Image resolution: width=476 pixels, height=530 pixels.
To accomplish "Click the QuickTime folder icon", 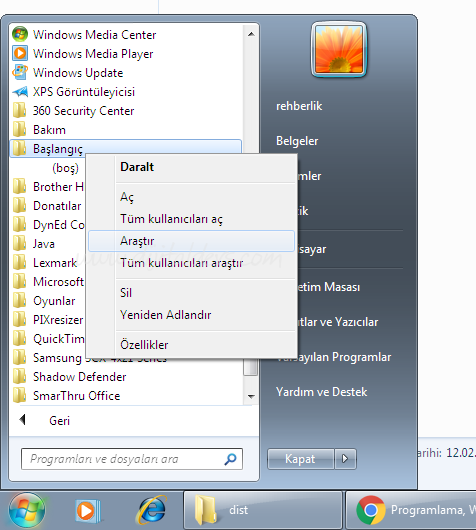I will [x=19, y=338].
